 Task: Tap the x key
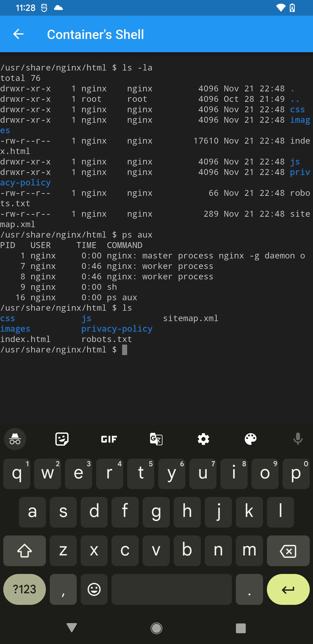(94, 551)
